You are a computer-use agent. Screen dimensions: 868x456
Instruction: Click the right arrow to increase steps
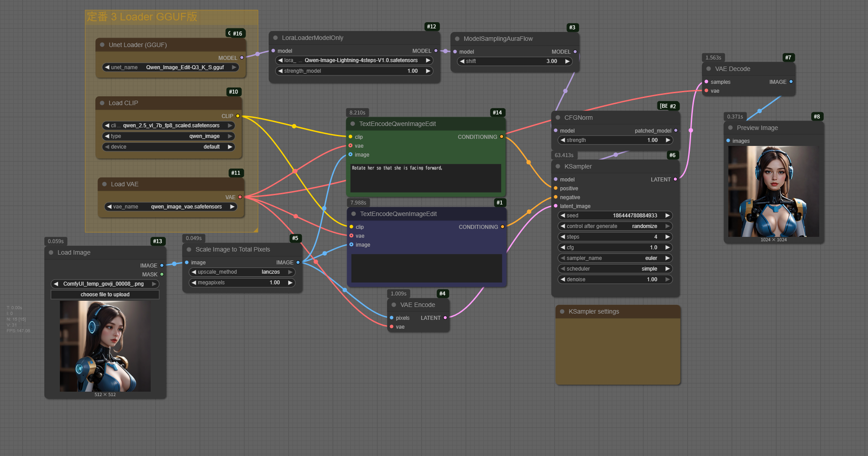(x=667, y=237)
